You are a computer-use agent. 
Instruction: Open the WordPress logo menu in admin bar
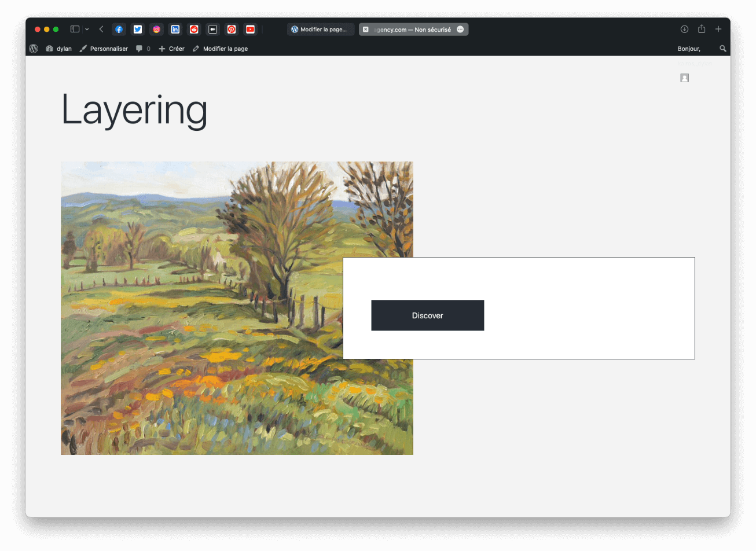click(x=34, y=49)
